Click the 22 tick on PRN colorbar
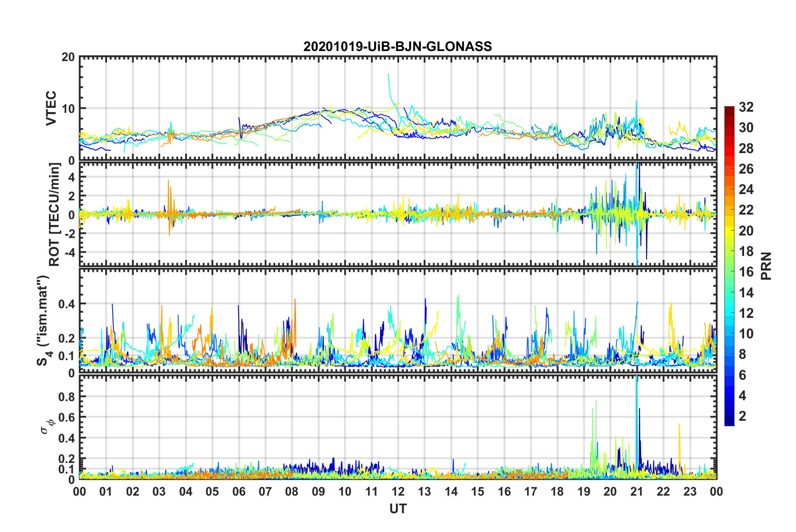 (746, 210)
